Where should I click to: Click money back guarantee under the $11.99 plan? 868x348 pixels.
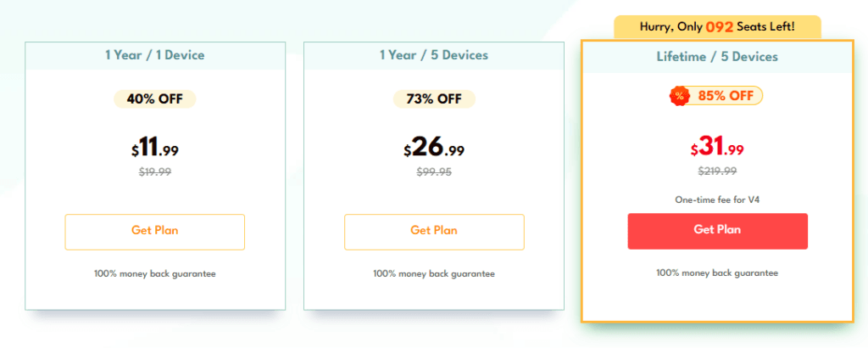(x=154, y=273)
